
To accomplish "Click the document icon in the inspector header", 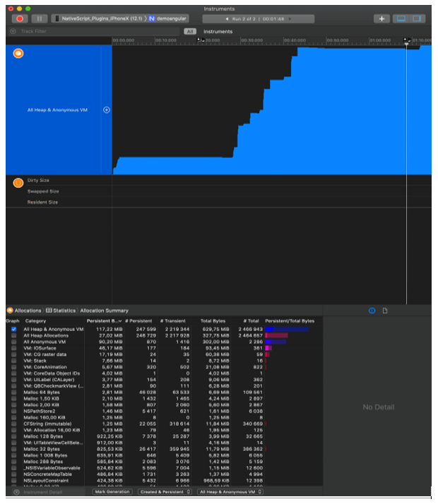I will pyautogui.click(x=385, y=311).
